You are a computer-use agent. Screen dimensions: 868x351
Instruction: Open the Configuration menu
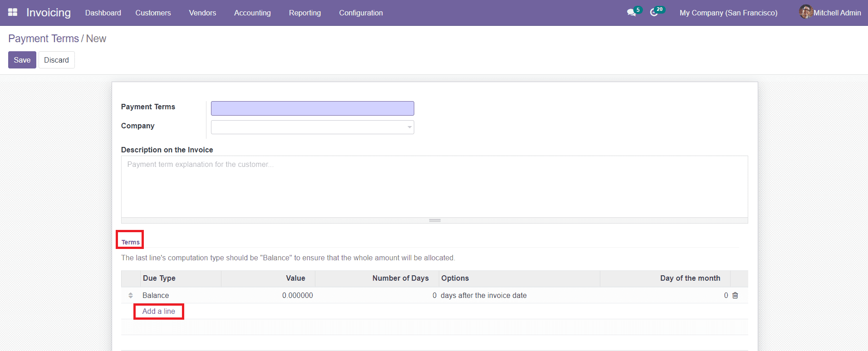(361, 13)
